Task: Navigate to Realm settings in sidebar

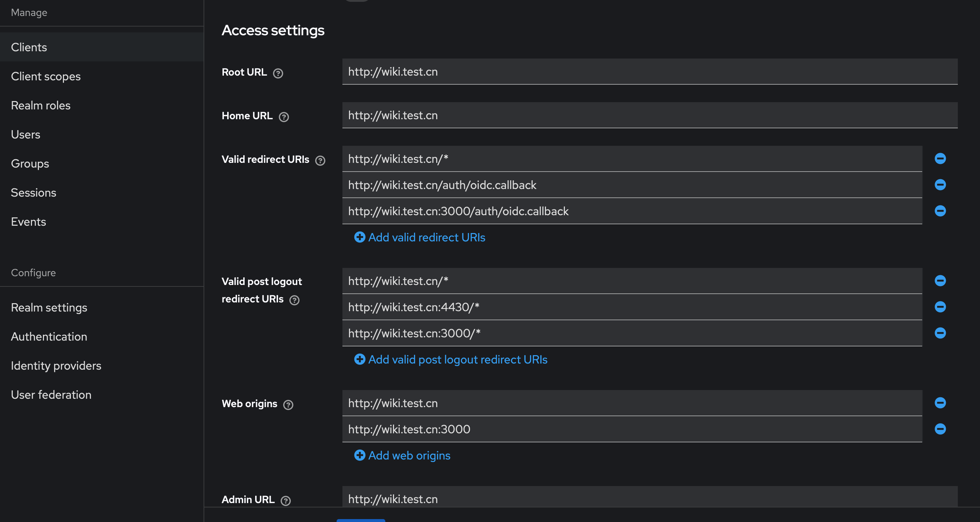Action: [49, 307]
